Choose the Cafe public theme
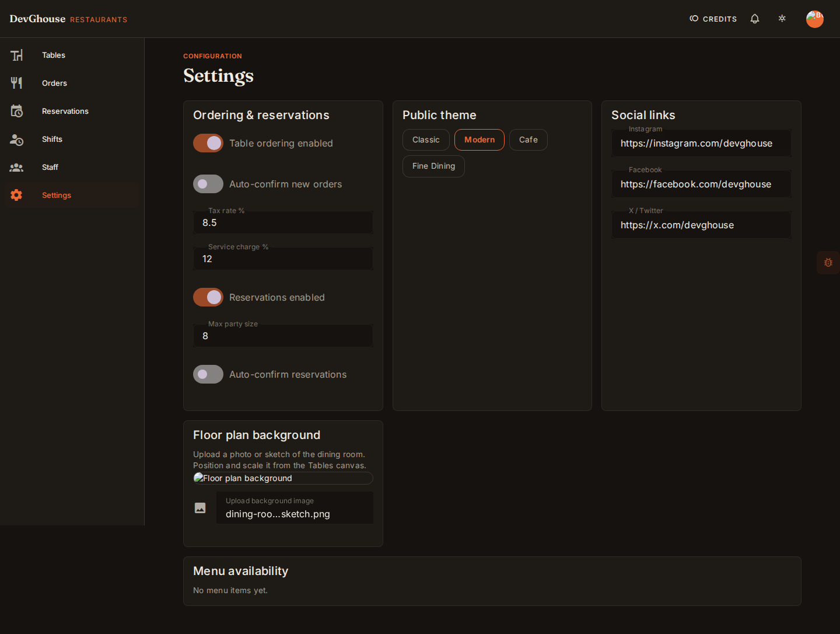The width and height of the screenshot is (840, 634). point(528,140)
